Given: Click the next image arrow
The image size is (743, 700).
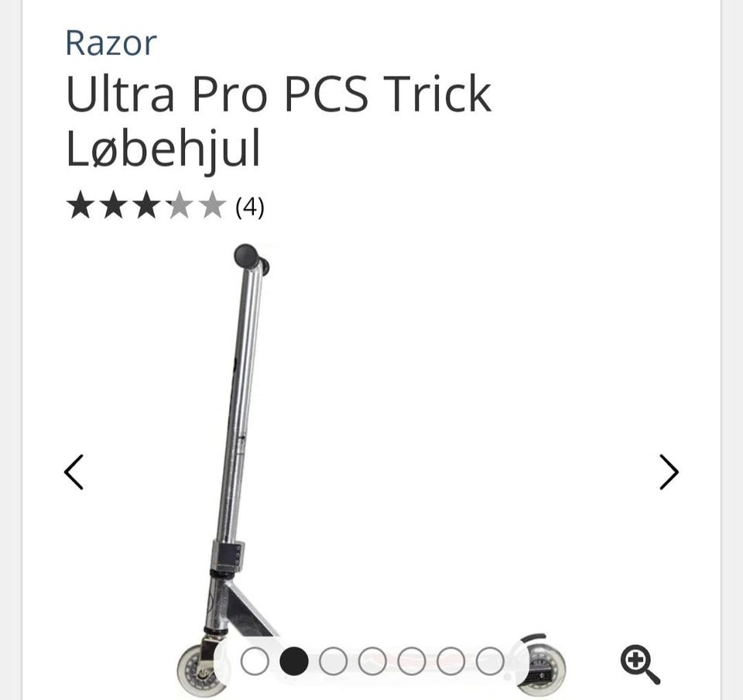Looking at the screenshot, I should tap(669, 472).
